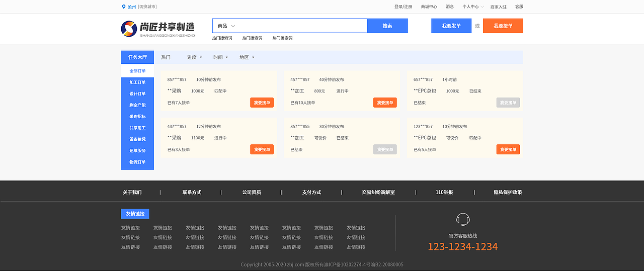This screenshot has width=644, height=272.
Task: Open 公司资质 in the footer
Action: click(x=252, y=193)
